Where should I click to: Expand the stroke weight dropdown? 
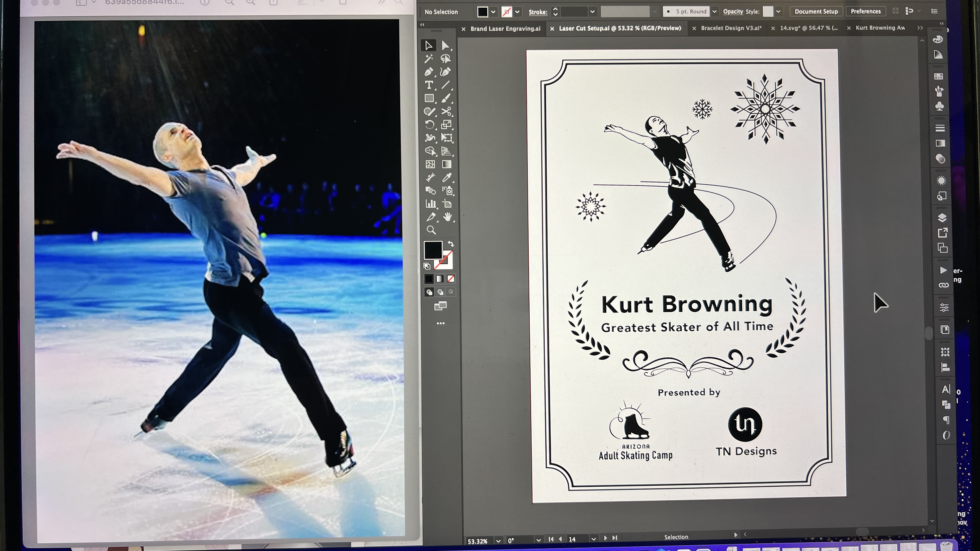[592, 12]
